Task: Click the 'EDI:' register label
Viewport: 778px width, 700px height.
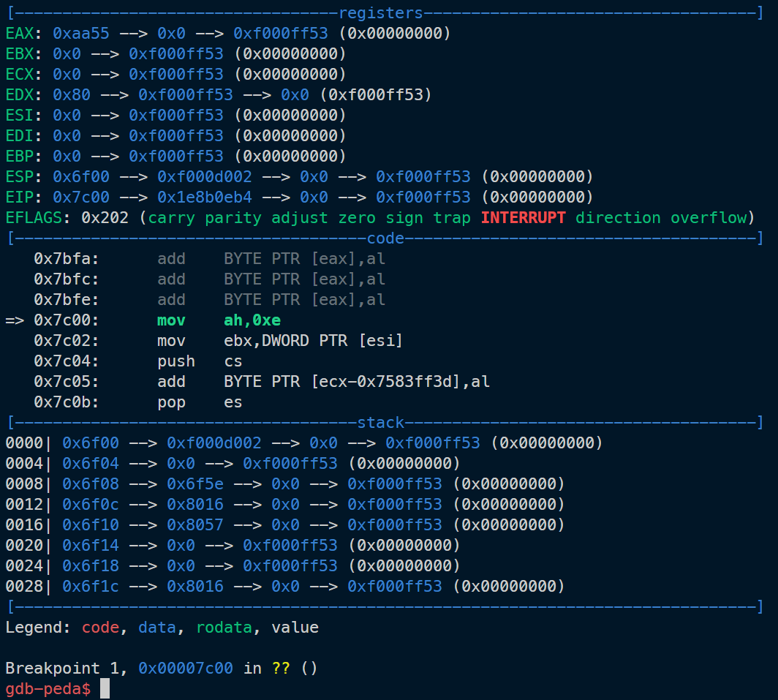Action: 24,135
